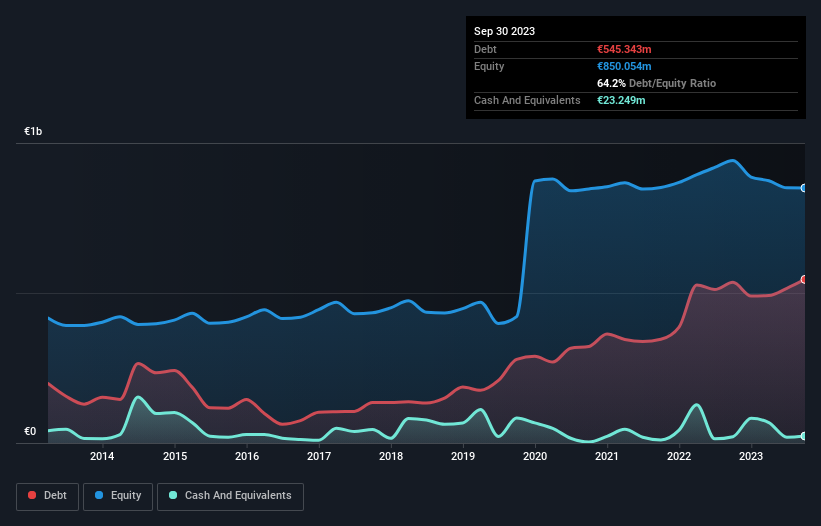
Task: Select the Cash endpoint marker on the chart
Action: (x=804, y=436)
